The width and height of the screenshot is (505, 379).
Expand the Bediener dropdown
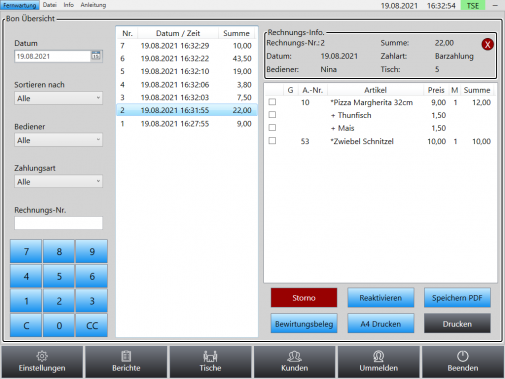[x=58, y=140]
